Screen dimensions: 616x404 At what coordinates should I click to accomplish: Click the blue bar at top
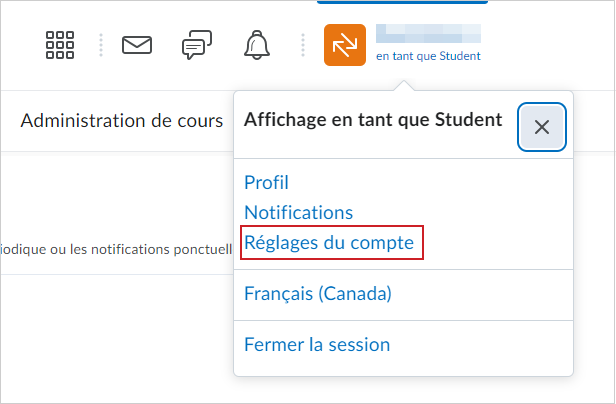402,2
